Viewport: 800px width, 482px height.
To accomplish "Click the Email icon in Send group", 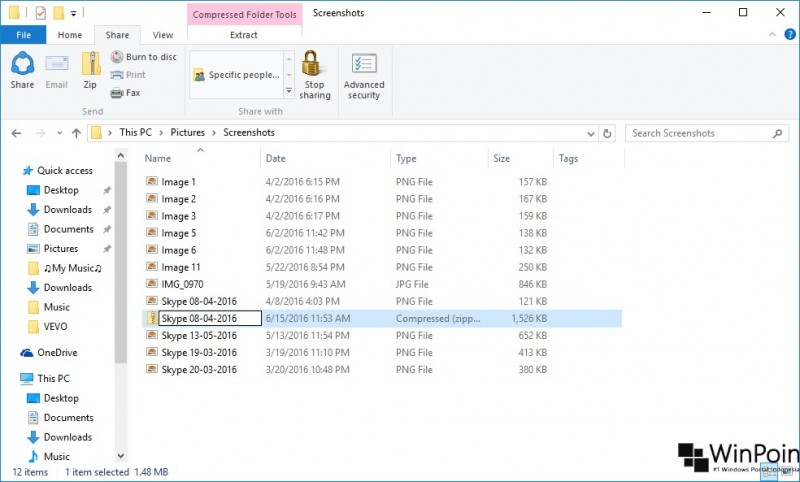I will click(56, 70).
